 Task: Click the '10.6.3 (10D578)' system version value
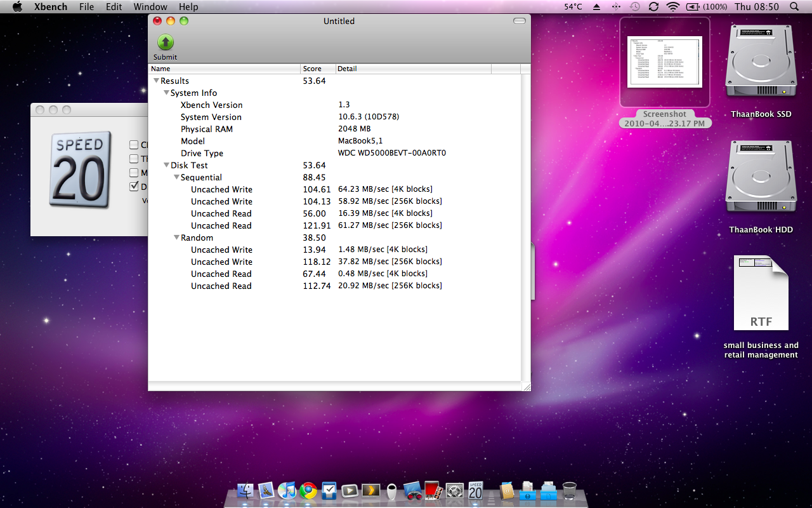pos(369,117)
